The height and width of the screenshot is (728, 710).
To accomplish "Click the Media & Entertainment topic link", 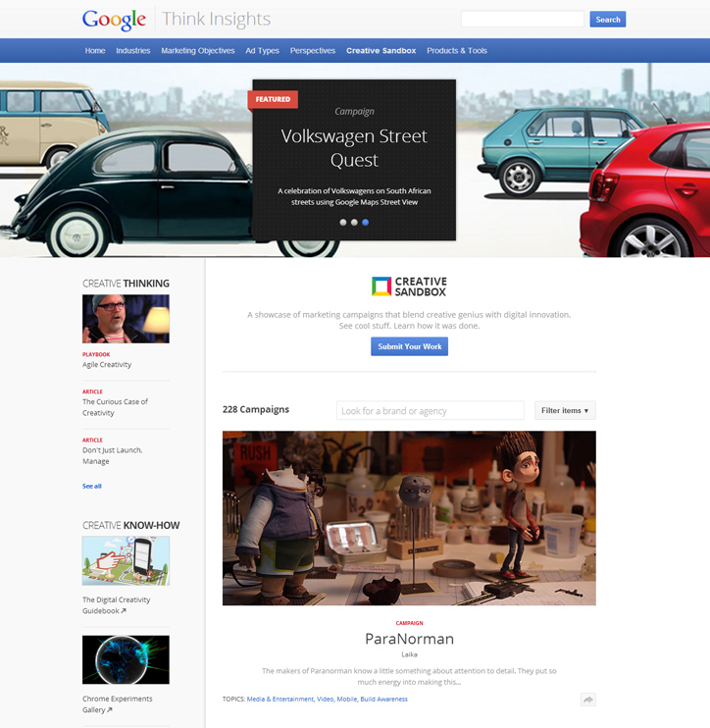I will [x=280, y=699].
